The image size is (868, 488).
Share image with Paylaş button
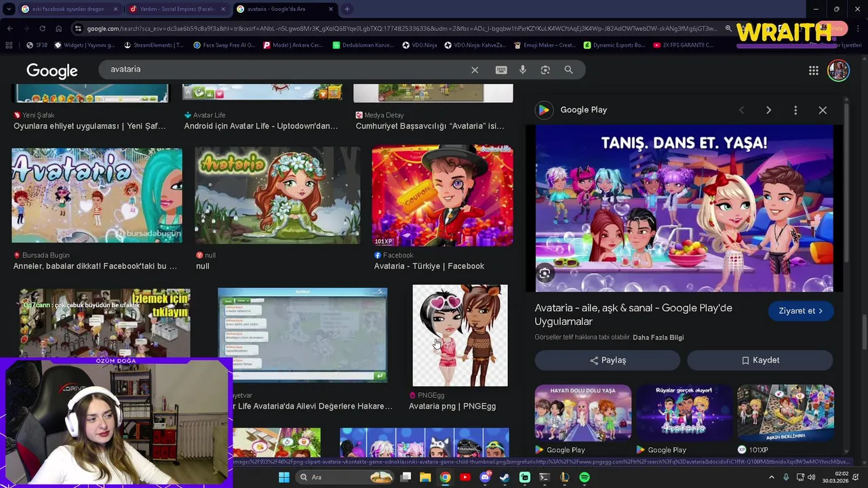[x=608, y=361]
